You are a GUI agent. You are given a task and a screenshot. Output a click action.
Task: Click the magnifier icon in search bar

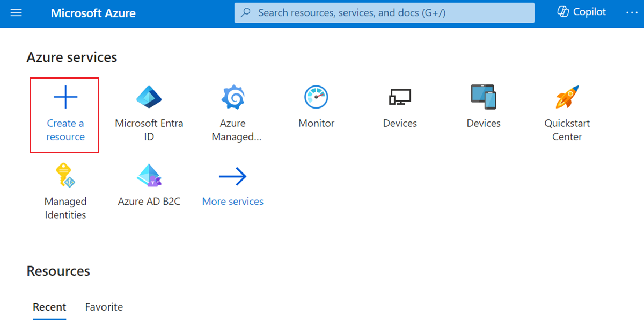tap(246, 12)
